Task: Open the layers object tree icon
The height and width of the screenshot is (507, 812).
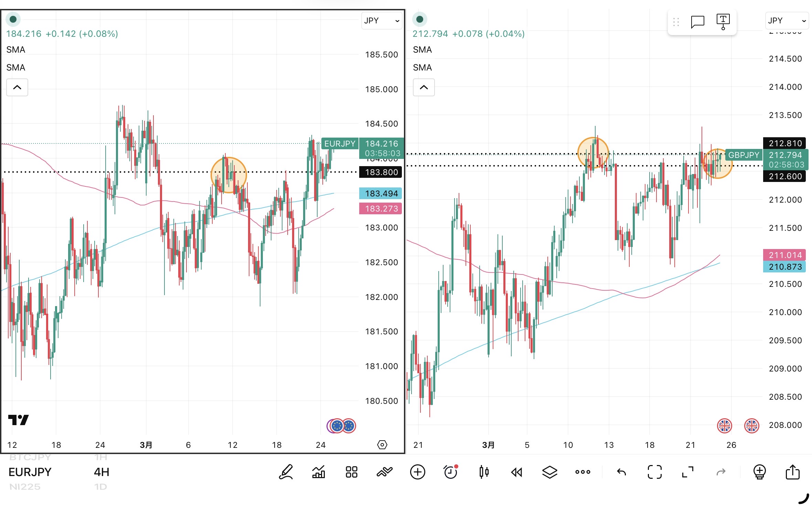Action: (x=549, y=472)
